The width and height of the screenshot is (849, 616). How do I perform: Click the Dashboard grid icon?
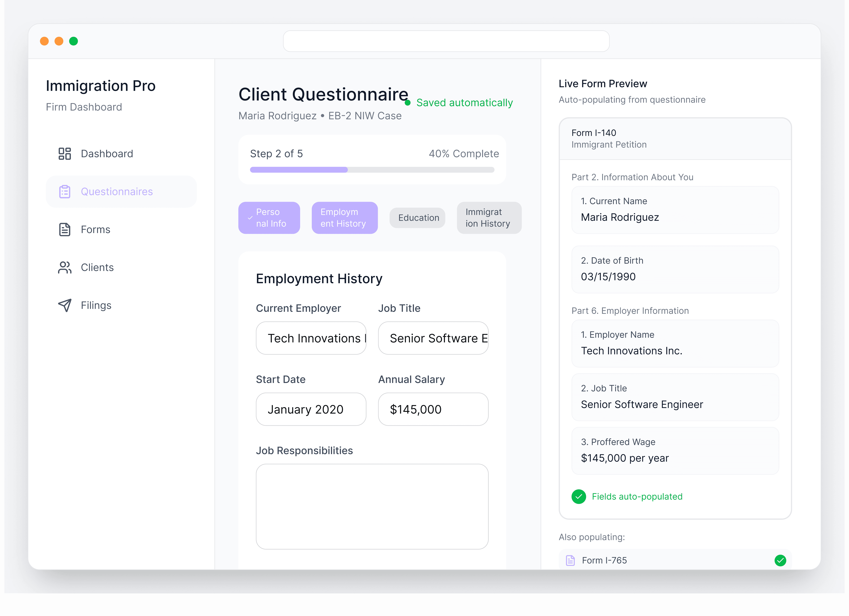coord(64,154)
